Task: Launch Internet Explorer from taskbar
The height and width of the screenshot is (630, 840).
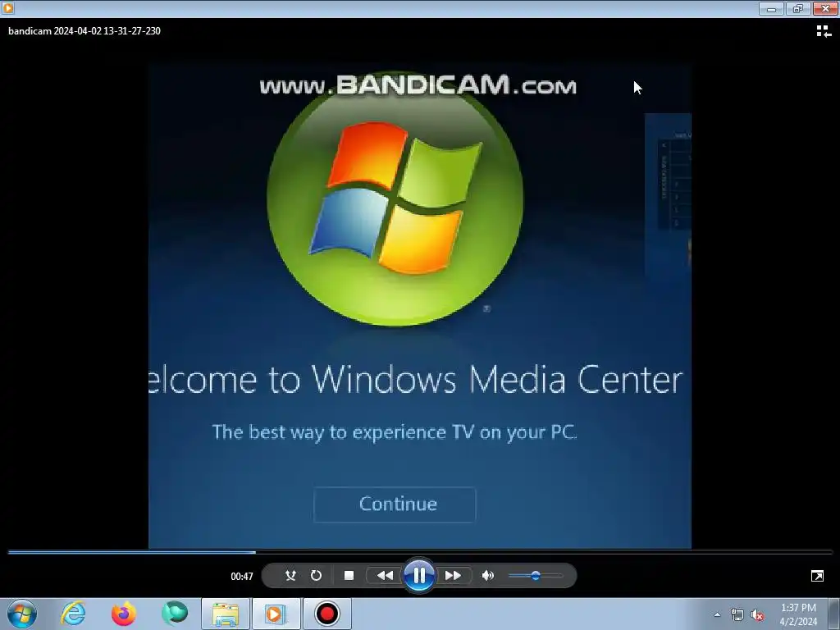Action: [x=73, y=614]
